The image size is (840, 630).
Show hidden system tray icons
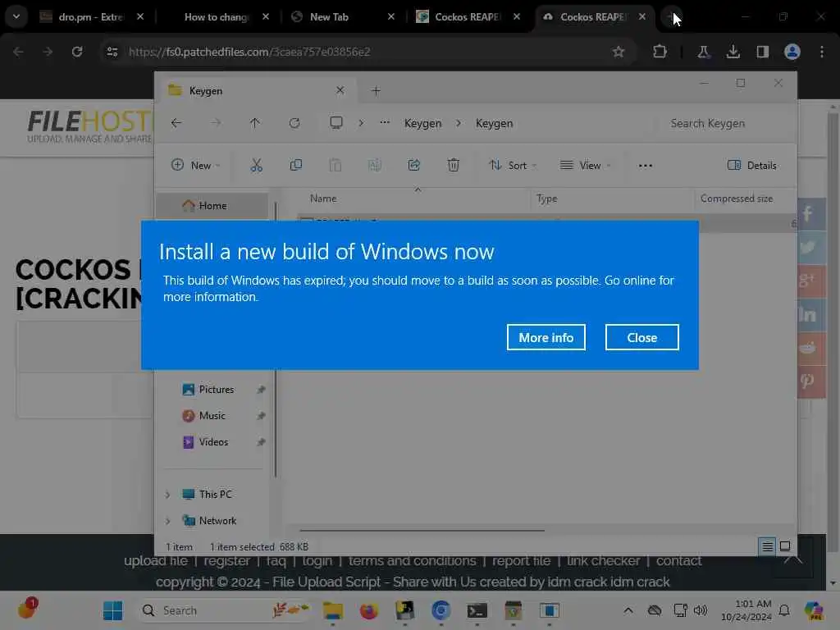tap(628, 610)
